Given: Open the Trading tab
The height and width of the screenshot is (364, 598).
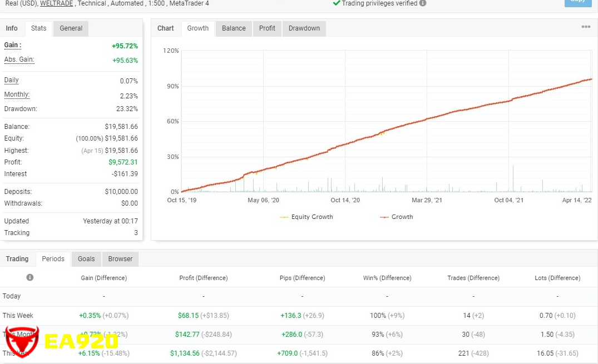Looking at the screenshot, I should tap(17, 259).
